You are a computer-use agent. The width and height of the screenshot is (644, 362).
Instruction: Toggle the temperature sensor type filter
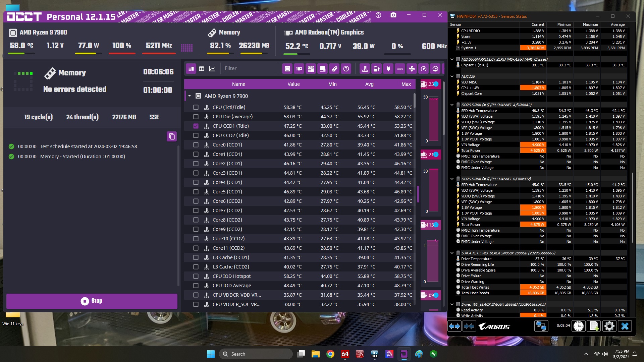point(365,69)
